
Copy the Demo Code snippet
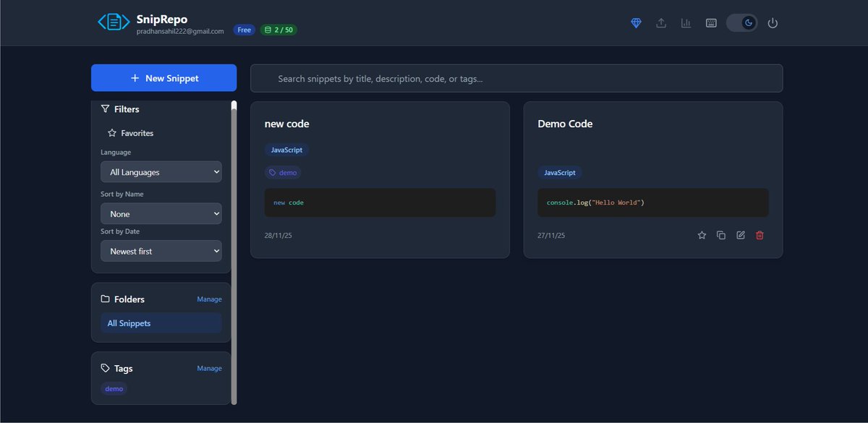[721, 235]
